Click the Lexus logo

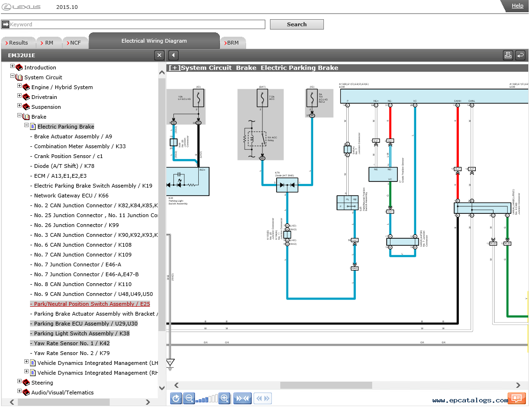(21, 7)
